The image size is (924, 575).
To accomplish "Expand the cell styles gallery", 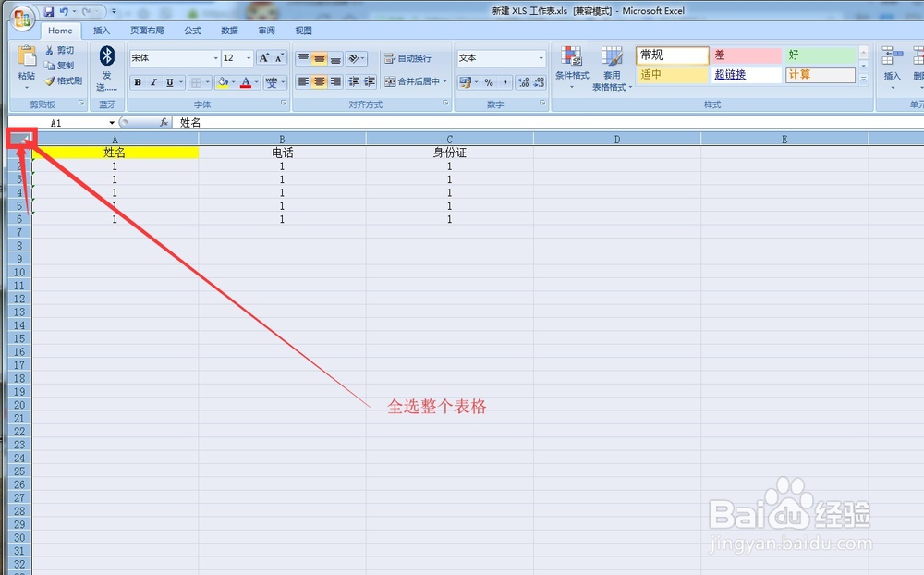I will (x=863, y=79).
